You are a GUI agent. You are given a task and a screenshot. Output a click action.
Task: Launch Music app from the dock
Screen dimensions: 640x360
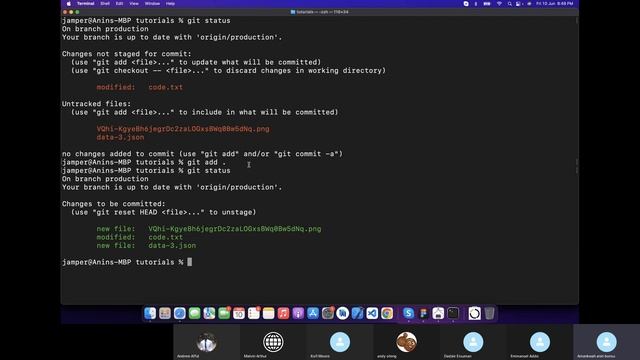pos(283,313)
